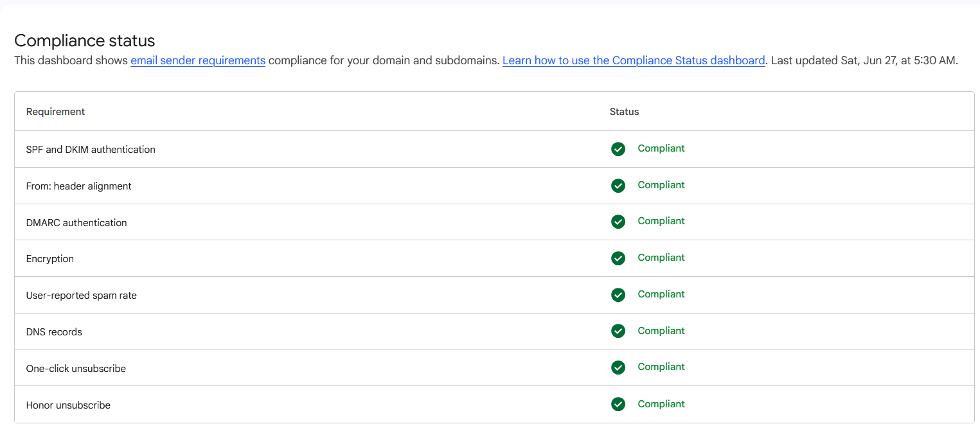Click the Compliant status for User-reported spam rate
Screen dimensions: 980x433
tap(661, 294)
